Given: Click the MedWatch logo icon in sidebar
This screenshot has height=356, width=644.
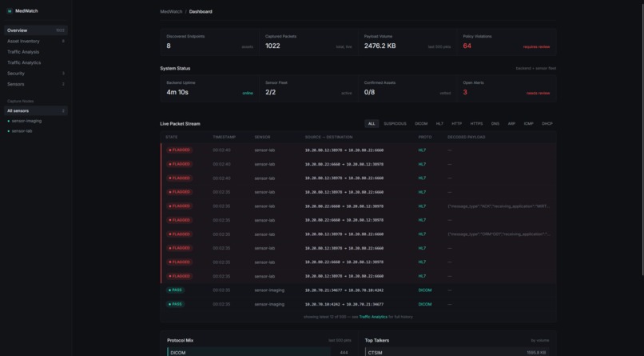Looking at the screenshot, I should 10,11.
